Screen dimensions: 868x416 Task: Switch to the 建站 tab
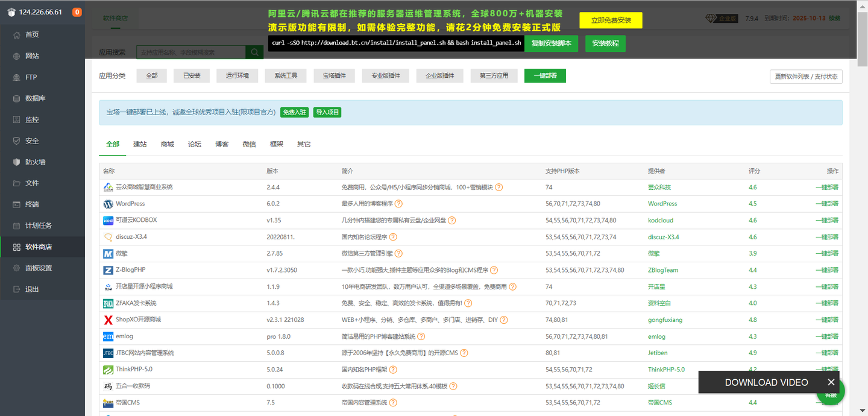pyautogui.click(x=140, y=144)
